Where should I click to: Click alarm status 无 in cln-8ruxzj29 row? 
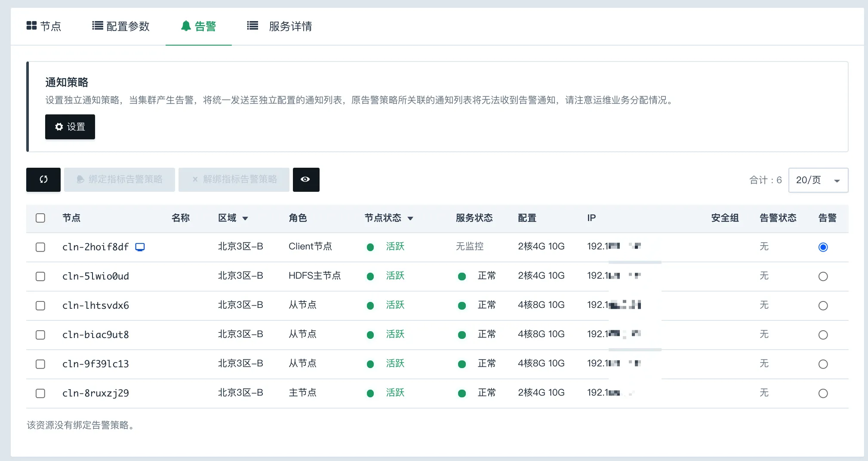pyautogui.click(x=764, y=393)
